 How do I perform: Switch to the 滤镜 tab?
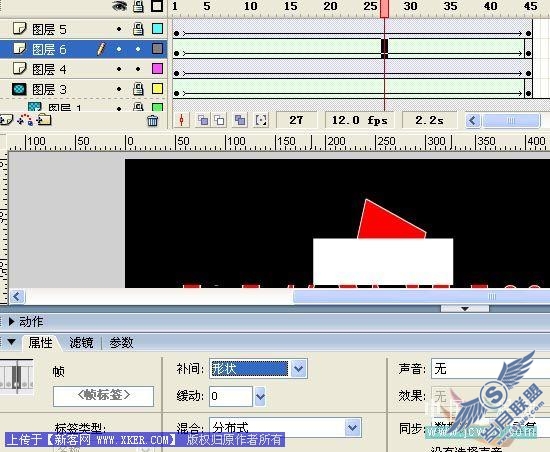81,343
